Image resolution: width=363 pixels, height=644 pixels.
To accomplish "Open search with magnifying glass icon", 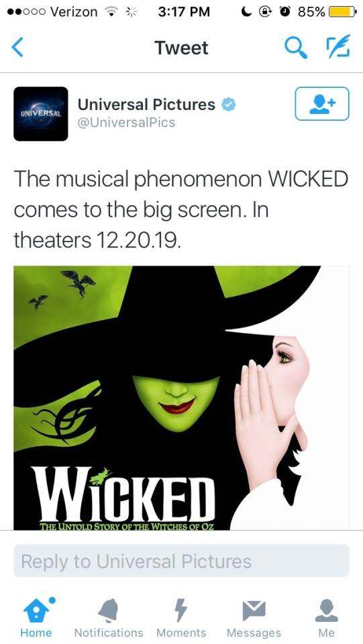I will pos(296,48).
